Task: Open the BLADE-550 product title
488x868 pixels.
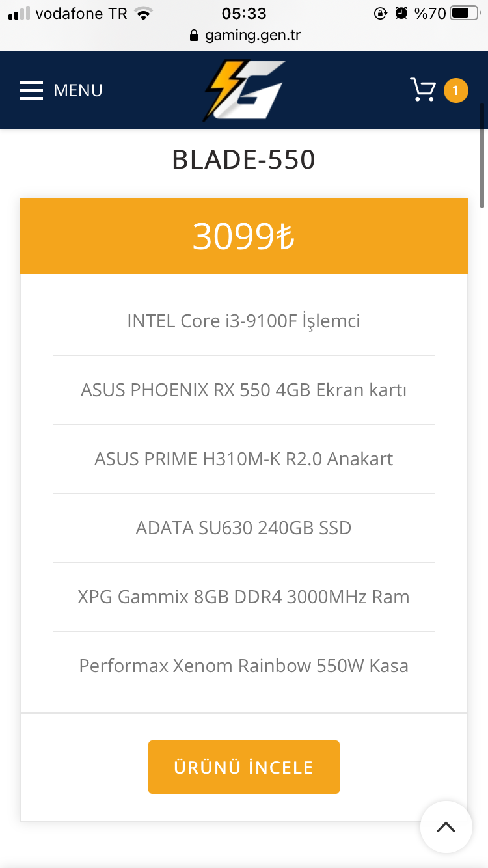Action: pos(243,159)
